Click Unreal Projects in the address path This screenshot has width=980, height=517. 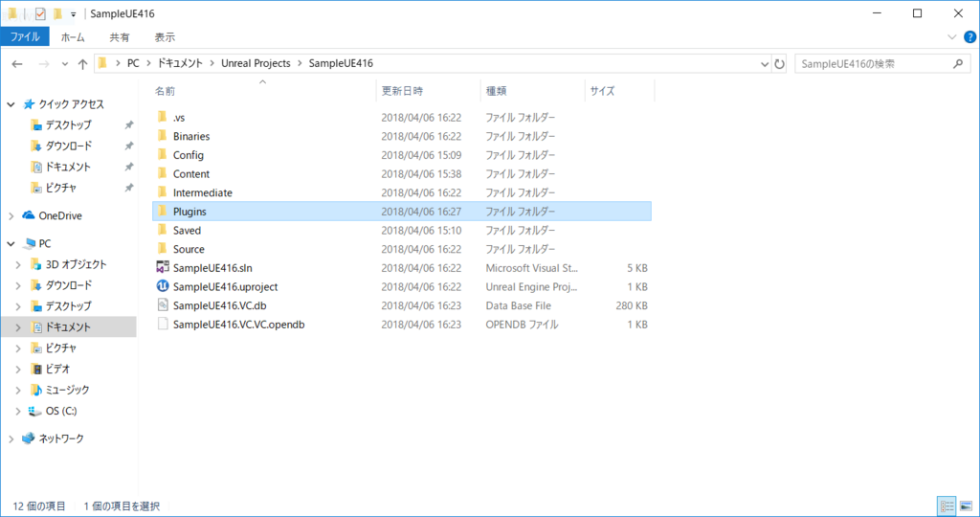pyautogui.click(x=256, y=63)
